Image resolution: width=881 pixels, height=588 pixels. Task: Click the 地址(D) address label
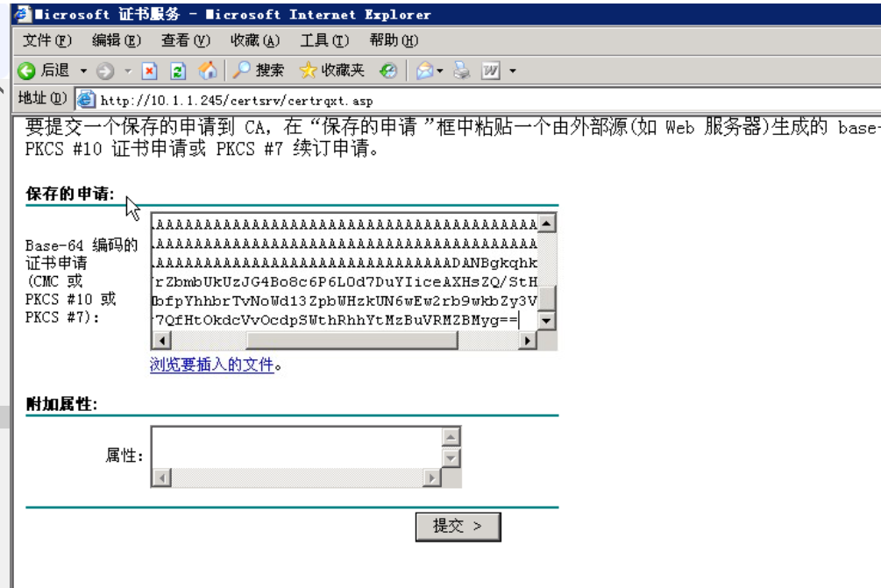pyautogui.click(x=42, y=98)
